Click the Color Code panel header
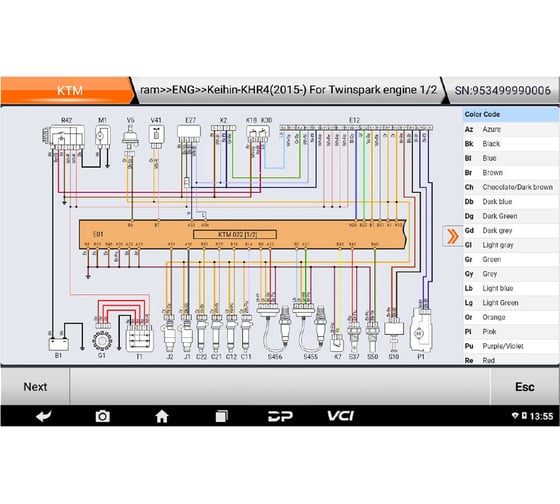Image resolution: width=560 pixels, height=504 pixels. click(x=511, y=114)
